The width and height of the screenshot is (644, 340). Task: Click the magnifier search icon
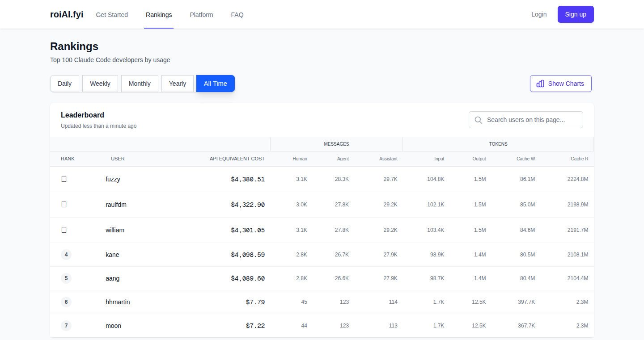tap(479, 120)
